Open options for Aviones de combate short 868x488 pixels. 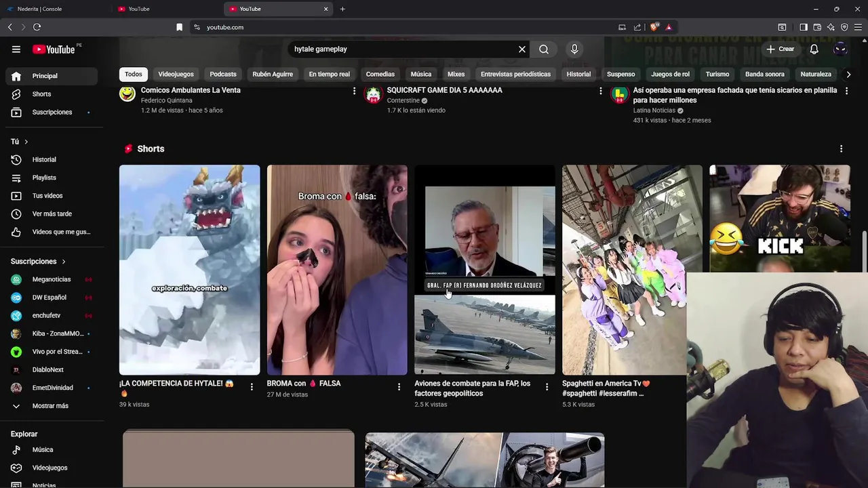547,387
